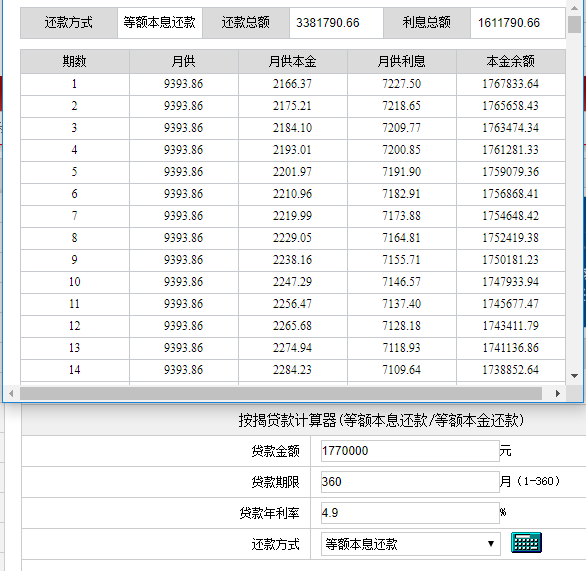586x571 pixels.
Task: Click the 还款总额 label cell
Action: (246, 22)
